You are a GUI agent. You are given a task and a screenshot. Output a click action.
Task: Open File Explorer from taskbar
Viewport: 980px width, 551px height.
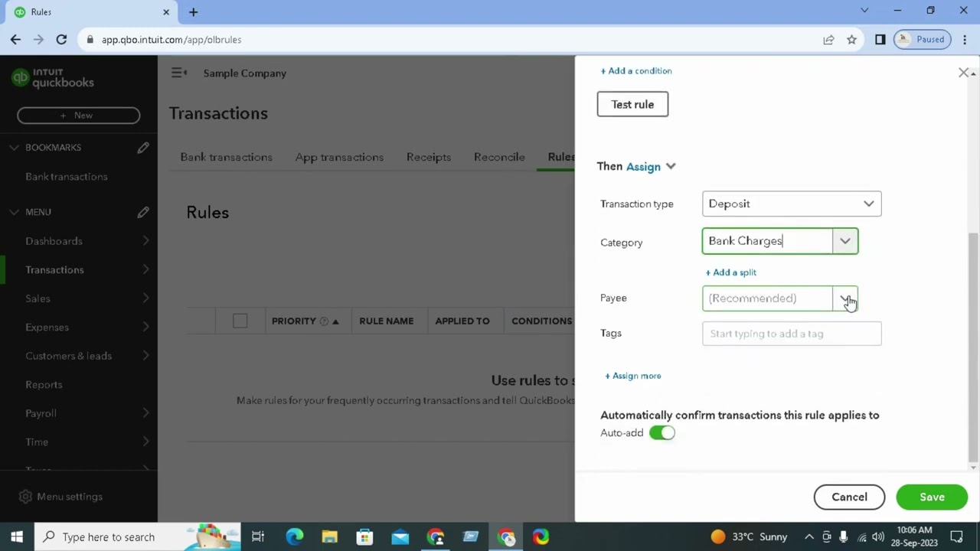click(x=329, y=537)
